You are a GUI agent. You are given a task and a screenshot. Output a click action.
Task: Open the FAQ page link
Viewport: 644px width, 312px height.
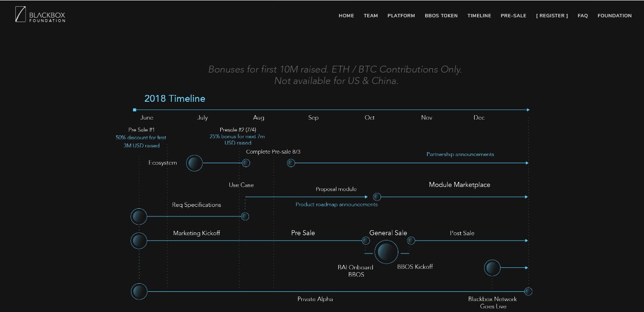coord(583,16)
